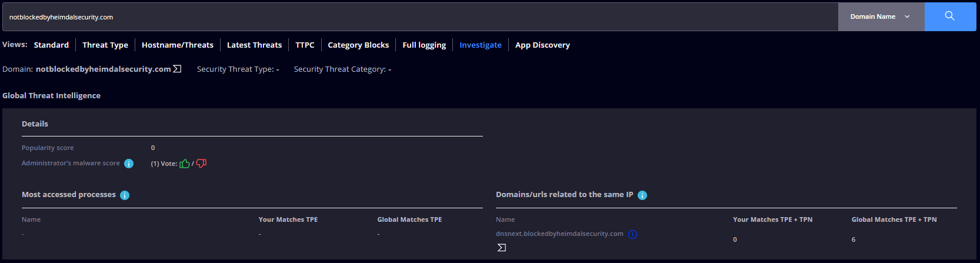Open the Category Blocks view
Viewport: 980px width, 263px height.
pyautogui.click(x=358, y=45)
